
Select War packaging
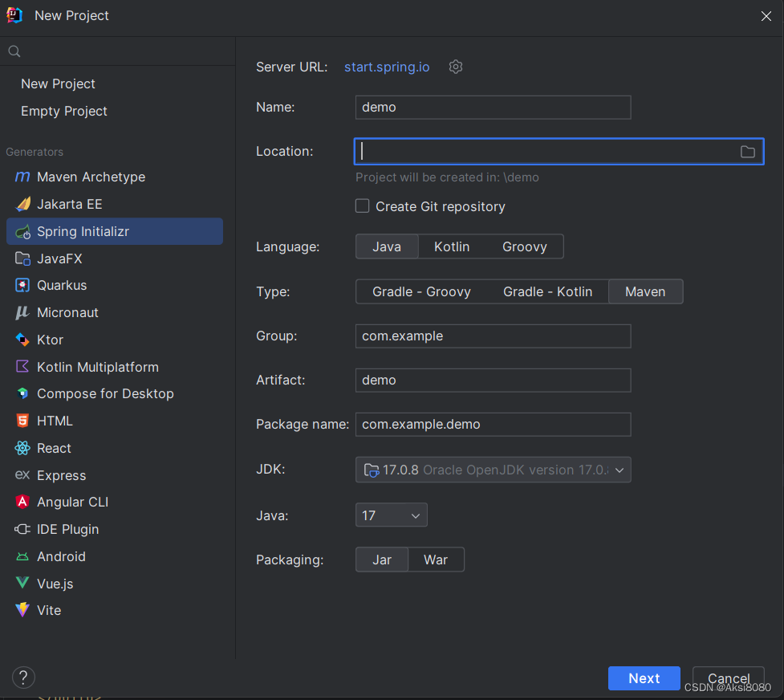point(436,560)
